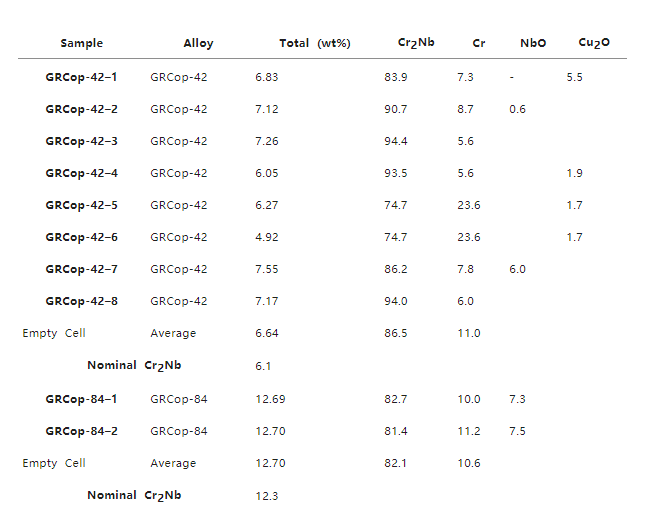This screenshot has width=649, height=509.
Task: Select the GRCop-84-1 sample cell
Action: point(81,399)
